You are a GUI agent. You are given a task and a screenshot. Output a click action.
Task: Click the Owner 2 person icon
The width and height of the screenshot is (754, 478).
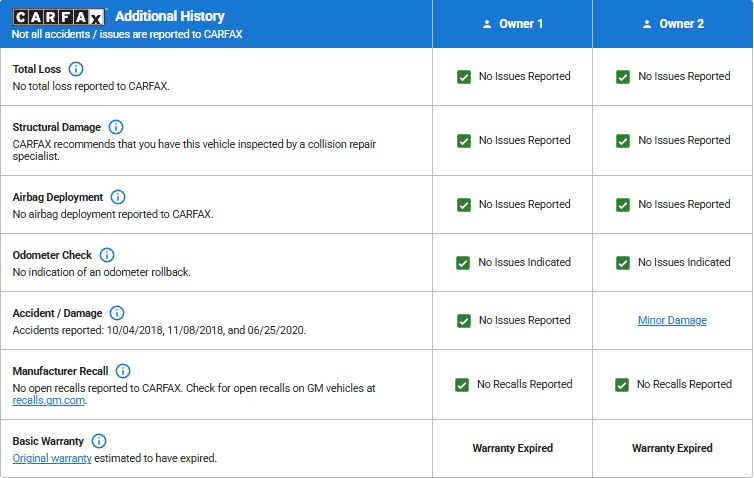tap(646, 24)
